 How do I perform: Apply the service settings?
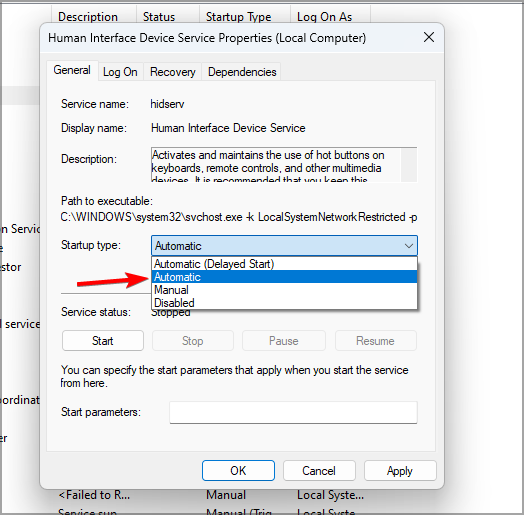pos(400,471)
